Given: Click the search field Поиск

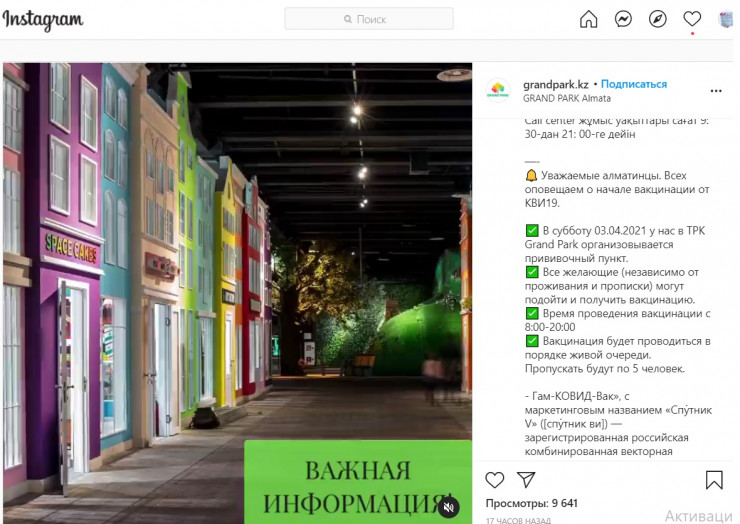Looking at the screenshot, I should click(x=369, y=19).
